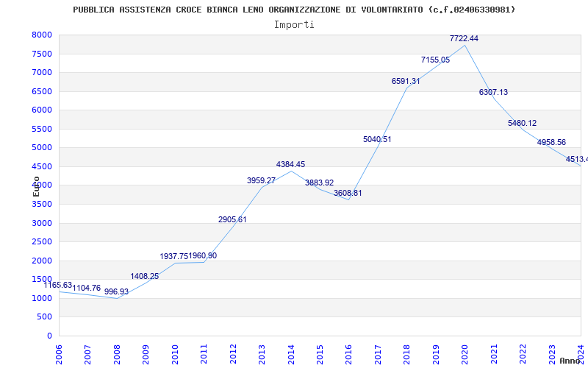Click the 1000 value on the Euro axis
This screenshot has width=588, height=368.
click(x=42, y=298)
